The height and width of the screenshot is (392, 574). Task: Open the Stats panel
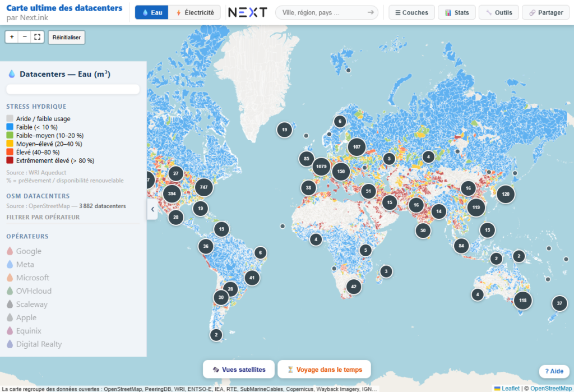tap(456, 12)
